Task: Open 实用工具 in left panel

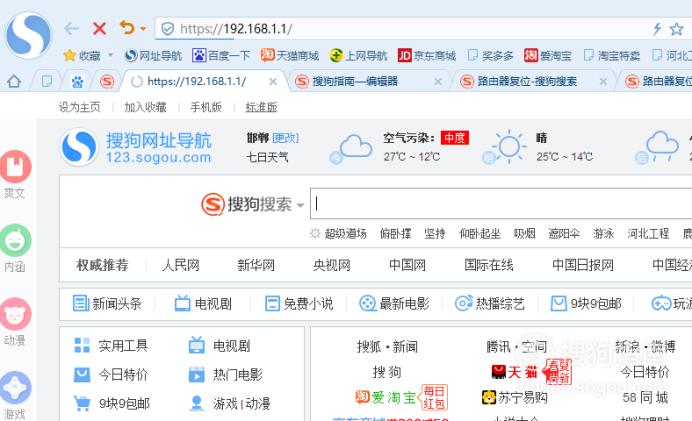Action: pos(111,346)
